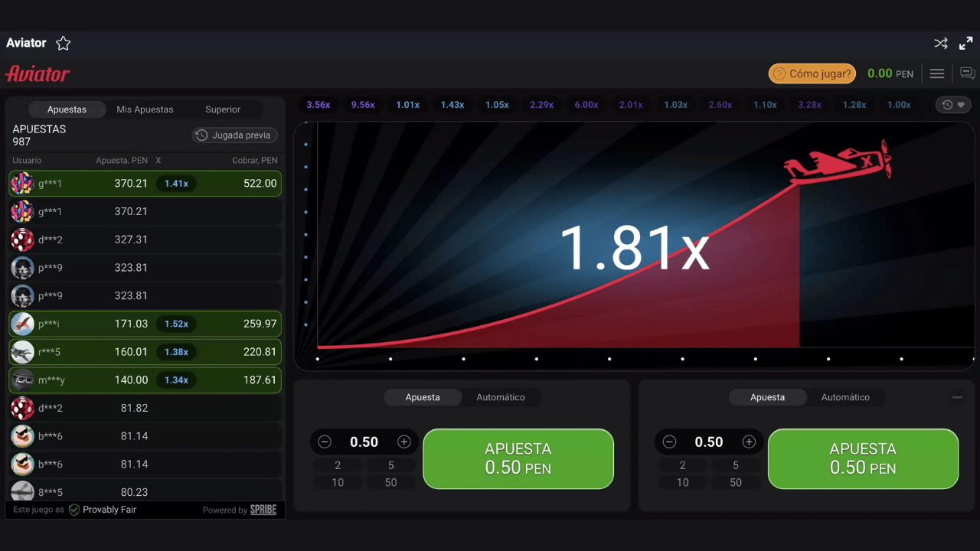Remove second bet panel with minus icon
This screenshot has height=551, width=980.
pyautogui.click(x=957, y=397)
